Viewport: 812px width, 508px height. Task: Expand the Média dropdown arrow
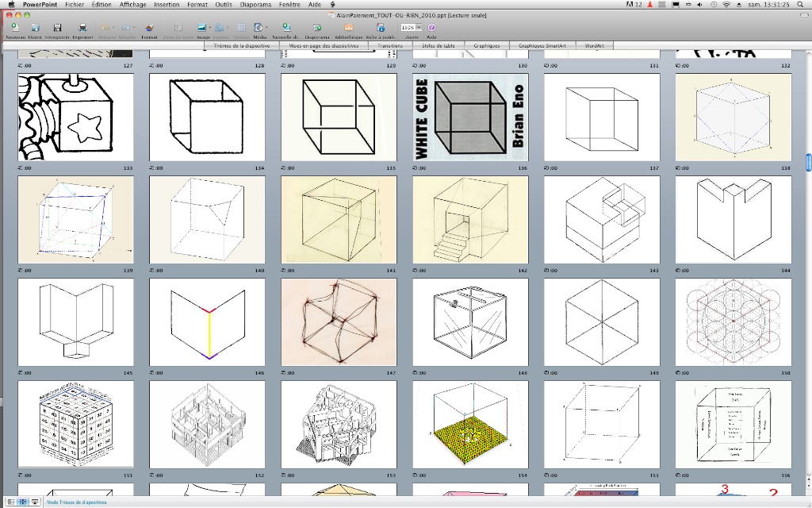point(266,28)
